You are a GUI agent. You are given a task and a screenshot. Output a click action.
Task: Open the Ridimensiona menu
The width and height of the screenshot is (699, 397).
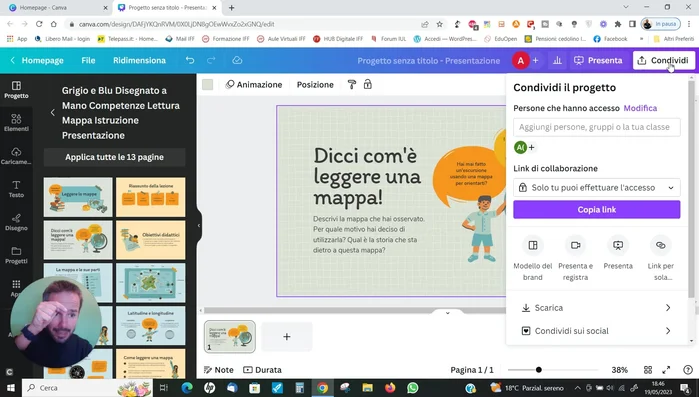tap(139, 60)
